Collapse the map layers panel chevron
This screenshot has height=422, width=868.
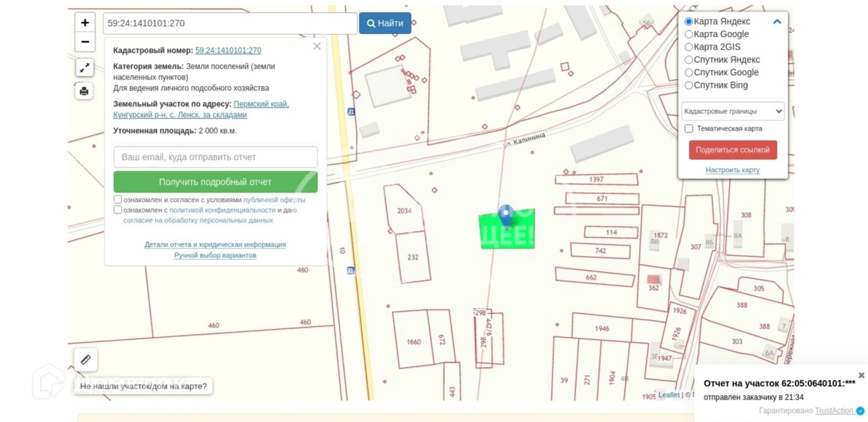click(x=777, y=22)
